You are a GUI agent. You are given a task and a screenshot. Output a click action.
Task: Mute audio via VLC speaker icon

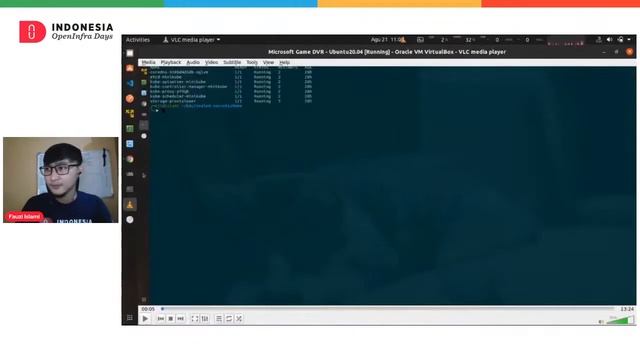(601, 322)
